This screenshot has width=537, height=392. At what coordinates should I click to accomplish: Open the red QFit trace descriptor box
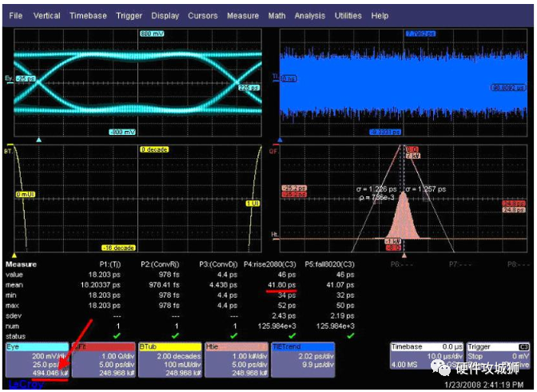click(x=104, y=360)
